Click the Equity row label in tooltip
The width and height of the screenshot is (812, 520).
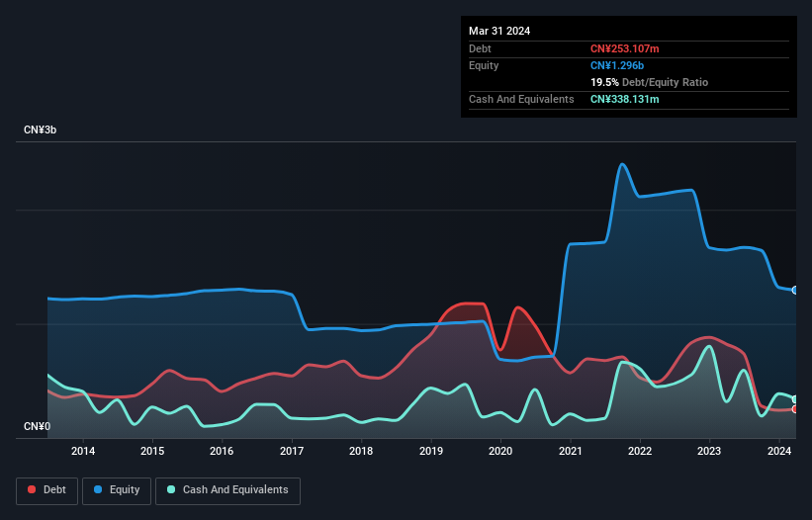point(484,65)
